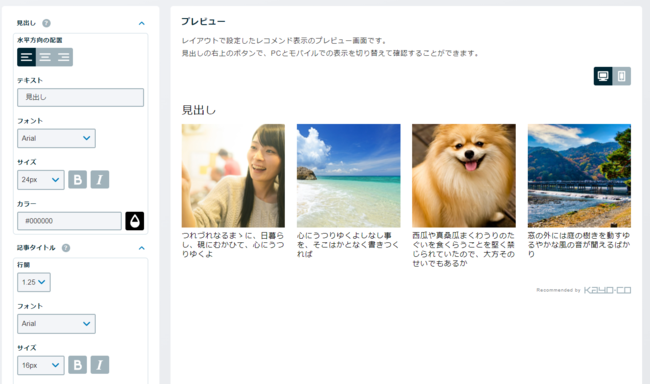Toggle italic for the article title

click(x=99, y=365)
